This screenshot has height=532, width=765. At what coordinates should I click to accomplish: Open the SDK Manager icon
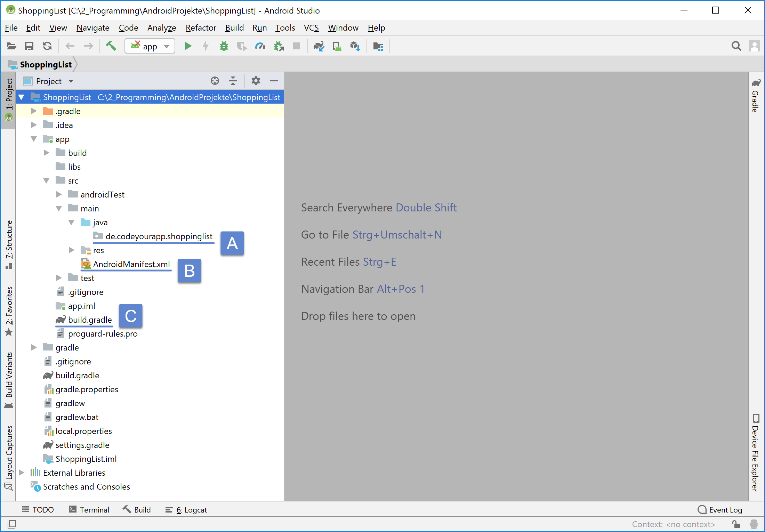(355, 46)
